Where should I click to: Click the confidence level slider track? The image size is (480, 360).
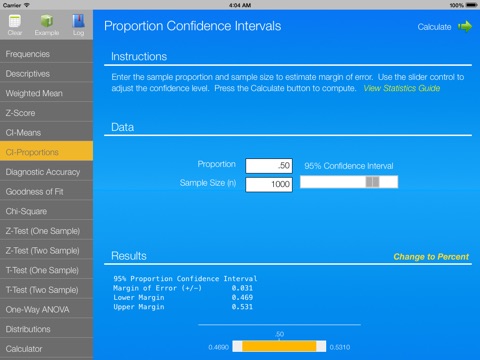pos(349,182)
